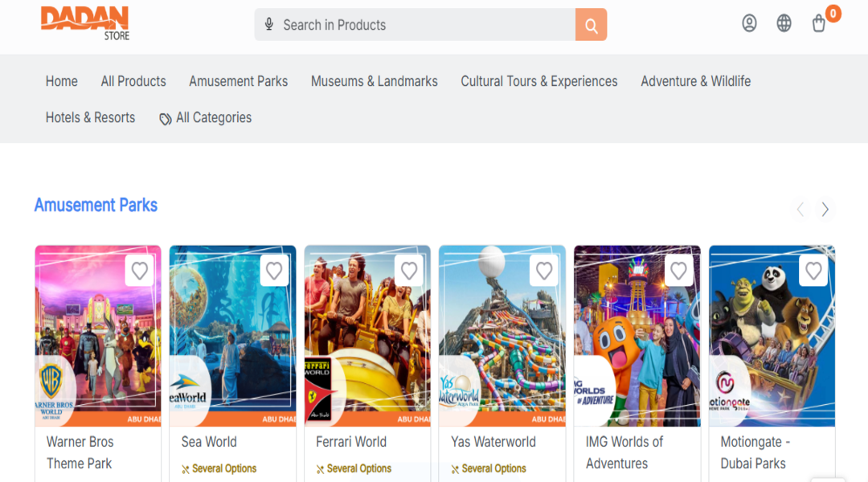
Task: Focus the Search in Products field
Action: [x=414, y=24]
